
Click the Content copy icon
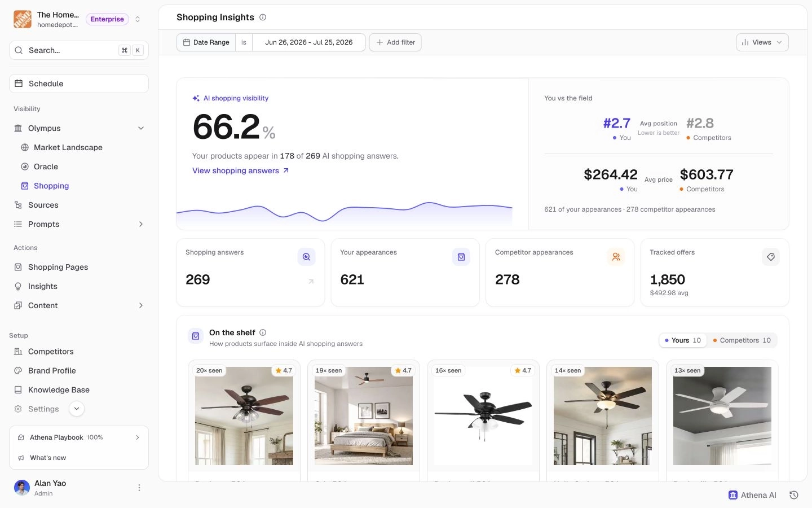pyautogui.click(x=18, y=305)
